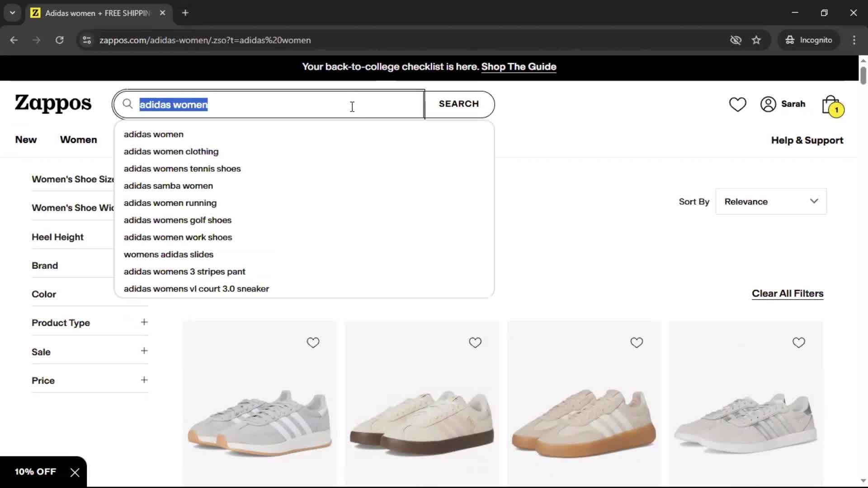Viewport: 868px width, 488px height.
Task: Open first gray adidas sneaker product image
Action: coord(259,404)
